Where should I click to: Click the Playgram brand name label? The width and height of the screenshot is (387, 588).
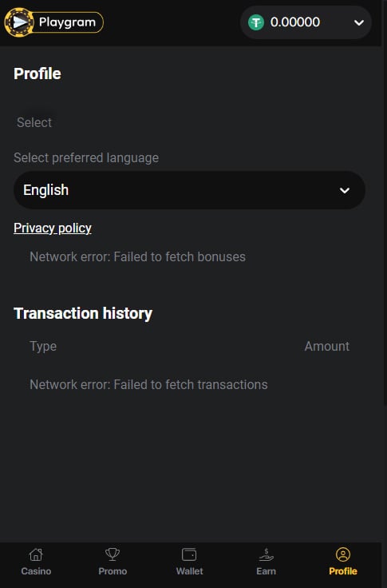[68, 22]
